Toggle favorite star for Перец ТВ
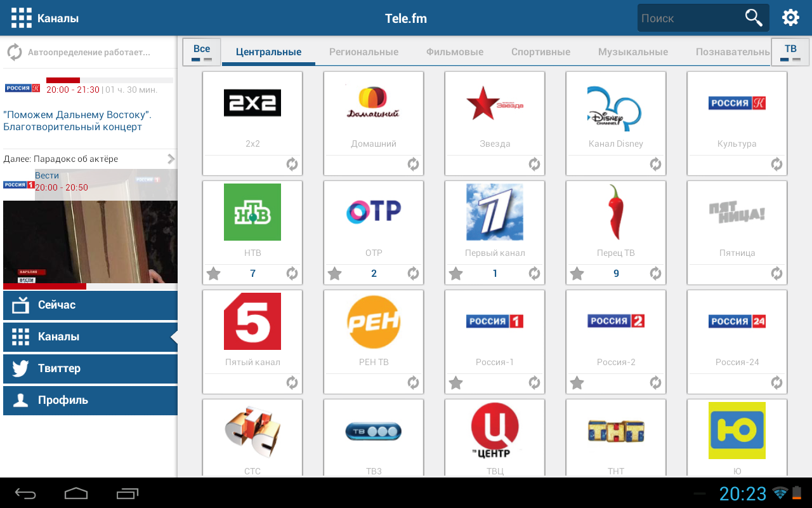 coord(577,274)
